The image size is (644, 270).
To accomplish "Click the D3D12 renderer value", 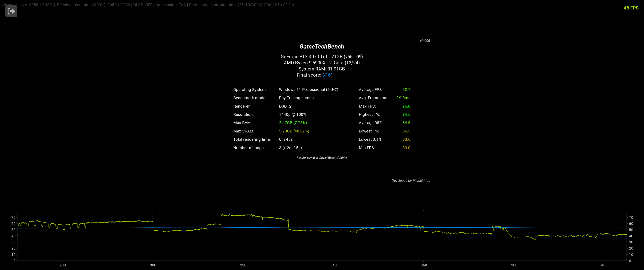I will point(285,106).
